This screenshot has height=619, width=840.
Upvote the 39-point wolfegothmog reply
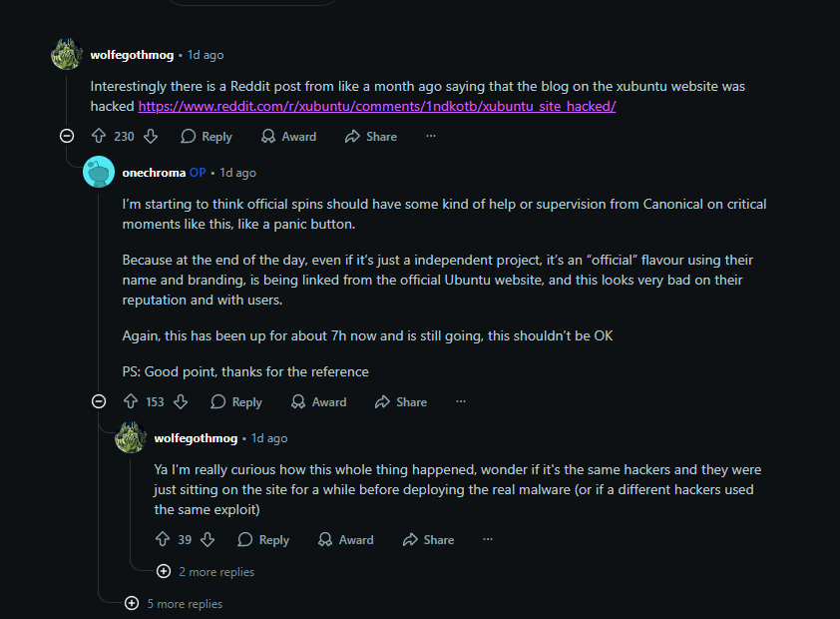click(163, 540)
